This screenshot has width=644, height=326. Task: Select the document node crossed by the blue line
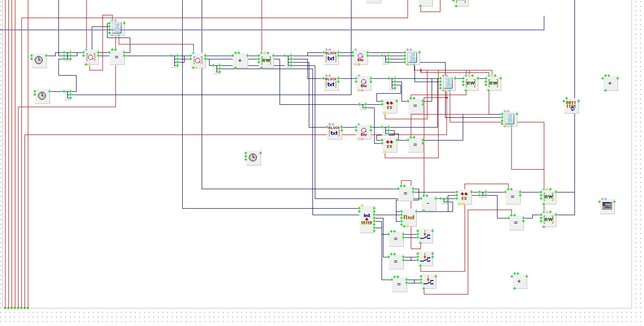[116, 28]
